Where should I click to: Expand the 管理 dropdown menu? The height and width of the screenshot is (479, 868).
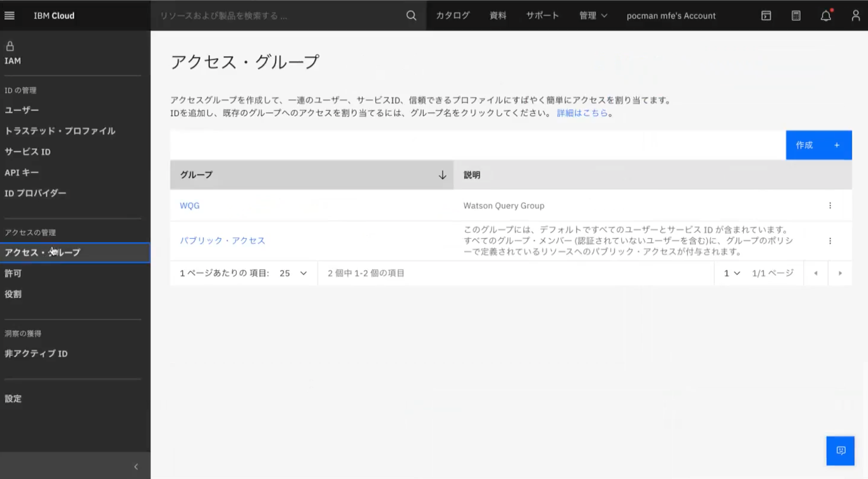pos(592,16)
